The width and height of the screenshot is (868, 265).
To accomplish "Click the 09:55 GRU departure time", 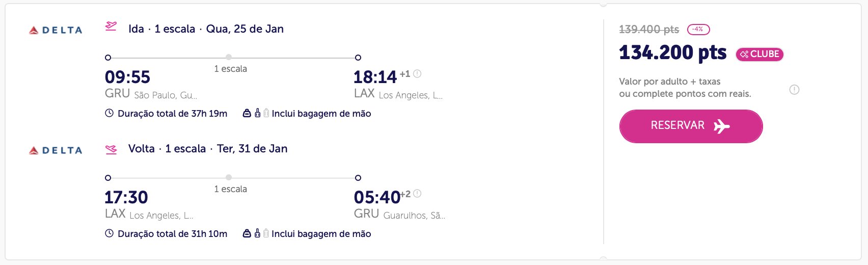I will coord(127,77).
